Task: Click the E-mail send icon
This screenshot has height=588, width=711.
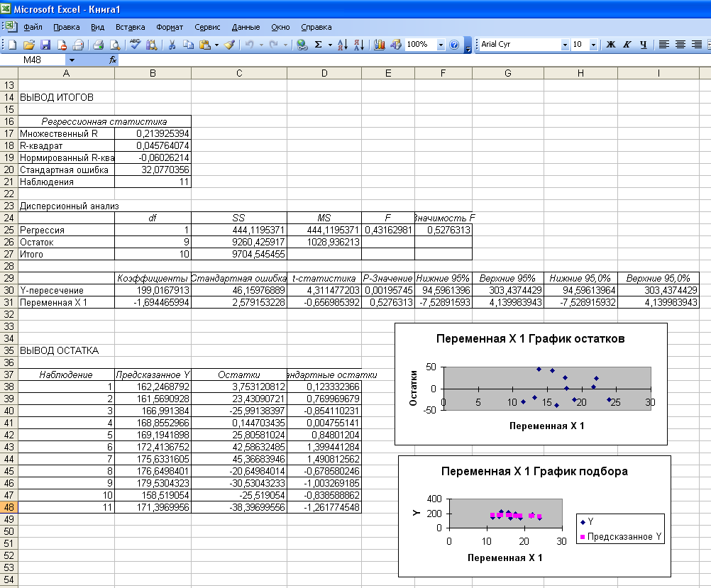Action: pyautogui.click(x=79, y=45)
